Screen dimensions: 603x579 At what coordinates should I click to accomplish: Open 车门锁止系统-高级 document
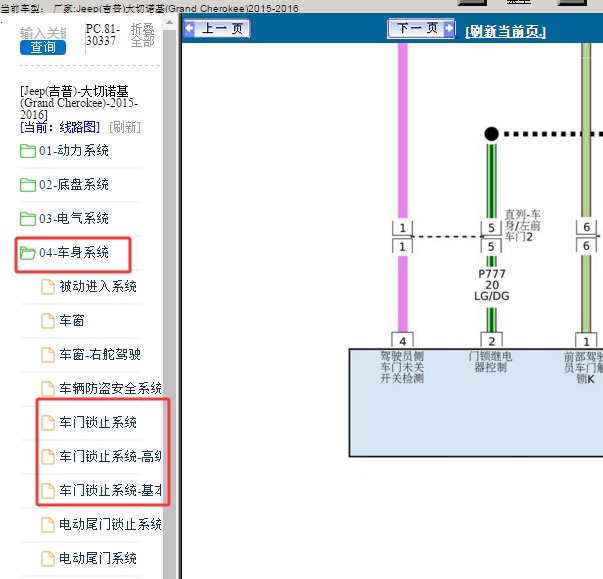pos(110,456)
